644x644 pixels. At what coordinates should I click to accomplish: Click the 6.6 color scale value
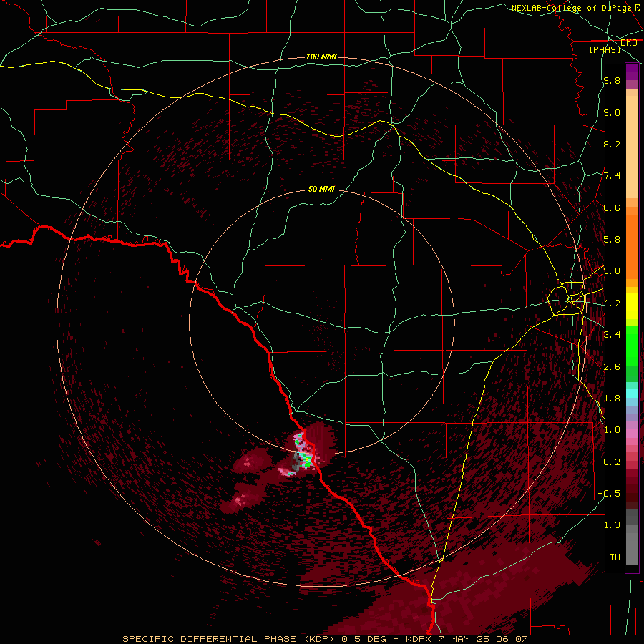tap(612, 208)
